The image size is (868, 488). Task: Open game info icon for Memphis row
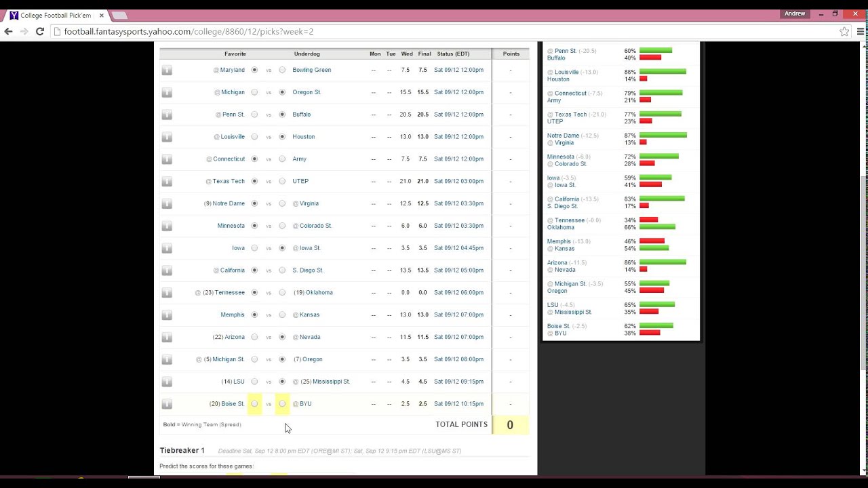coord(167,315)
